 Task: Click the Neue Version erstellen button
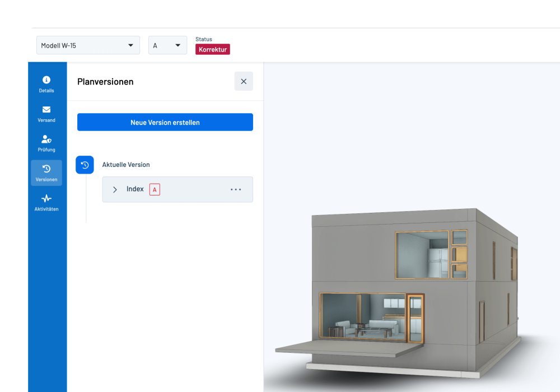point(165,122)
